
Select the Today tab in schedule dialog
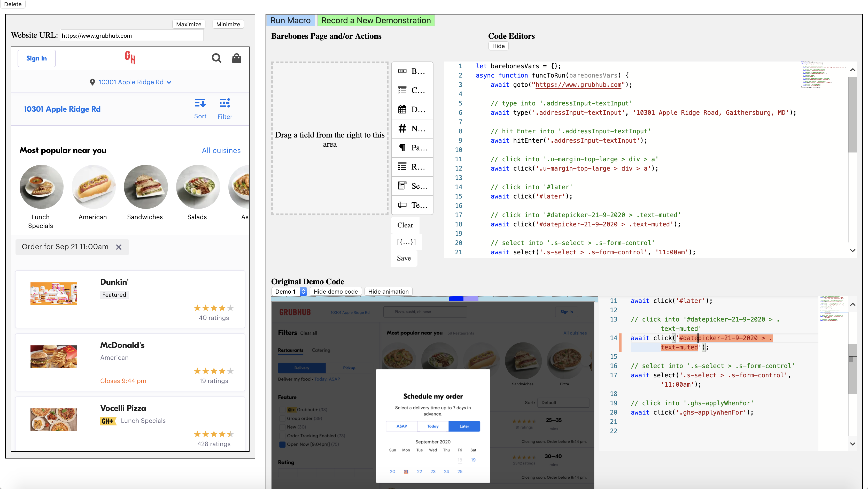point(433,426)
